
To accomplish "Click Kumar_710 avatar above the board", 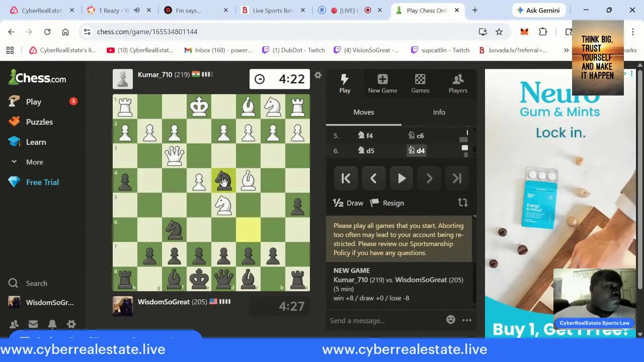I will coord(122,79).
